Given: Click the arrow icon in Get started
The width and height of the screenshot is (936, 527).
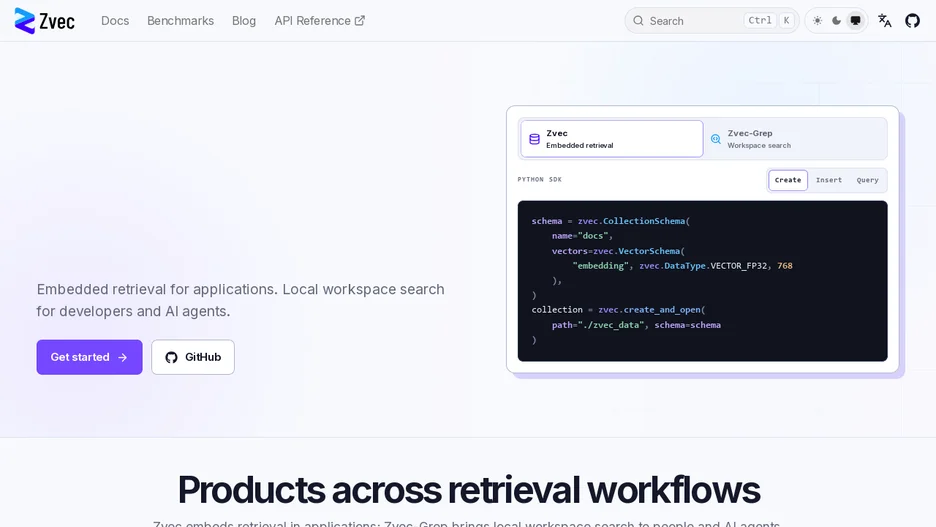Looking at the screenshot, I should [122, 358].
